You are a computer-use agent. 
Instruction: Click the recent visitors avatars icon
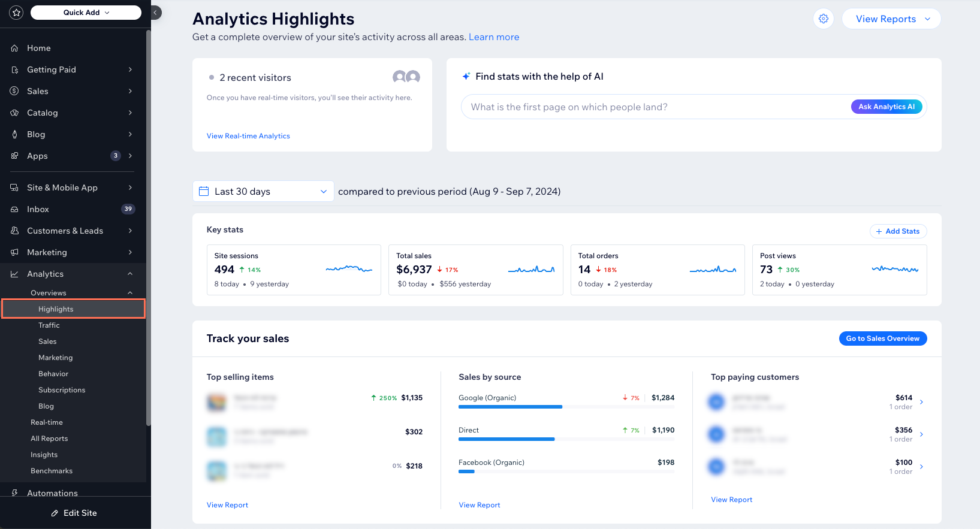[x=406, y=77]
